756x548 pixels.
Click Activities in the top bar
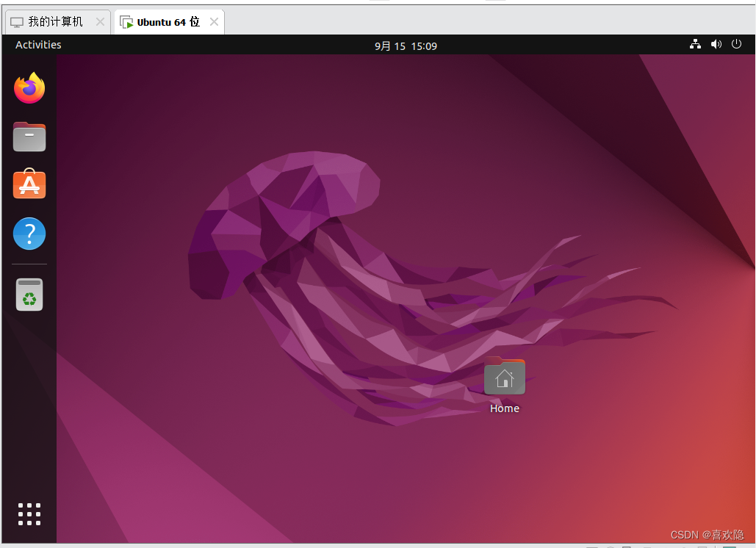(x=38, y=45)
